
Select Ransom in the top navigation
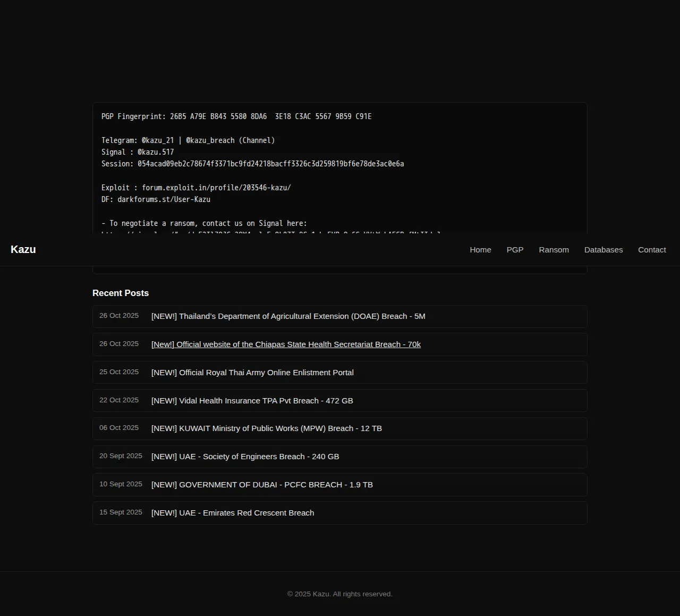(x=554, y=250)
